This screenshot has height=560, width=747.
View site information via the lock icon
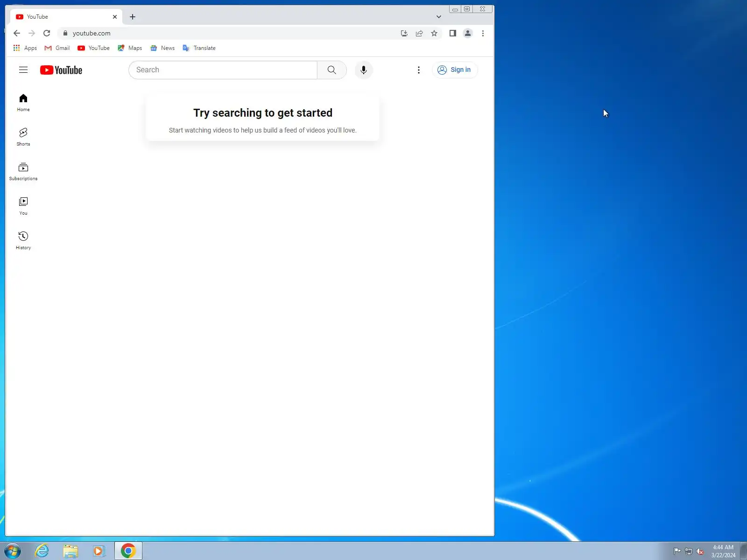tap(65, 33)
